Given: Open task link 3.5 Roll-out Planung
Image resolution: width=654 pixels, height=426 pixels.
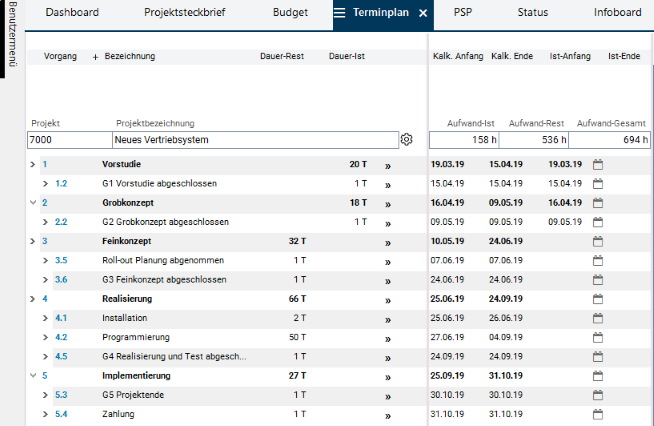Looking at the screenshot, I should (61, 260).
